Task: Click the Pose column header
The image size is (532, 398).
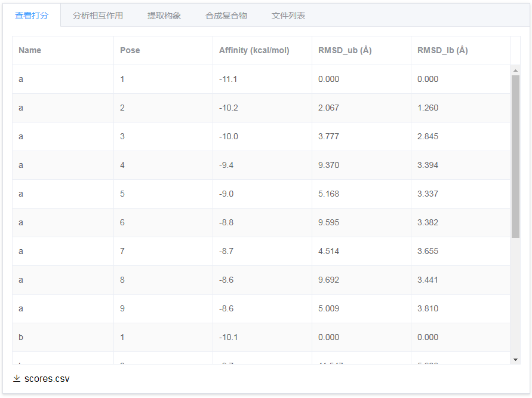Action: 130,50
